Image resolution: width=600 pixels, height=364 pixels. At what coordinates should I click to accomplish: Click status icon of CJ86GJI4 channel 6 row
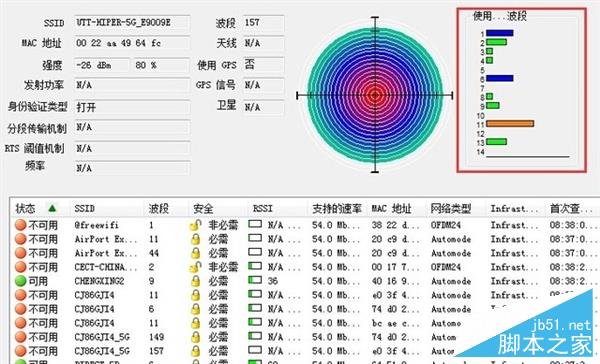click(21, 309)
